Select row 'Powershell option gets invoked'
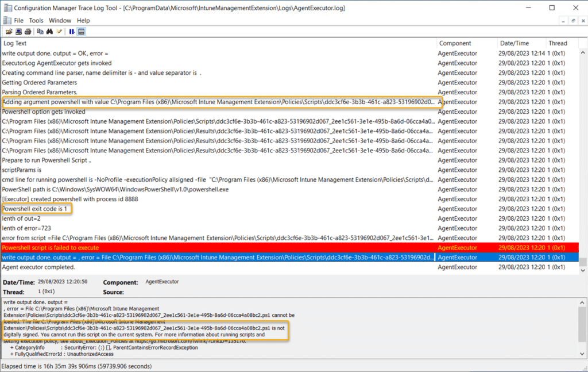This screenshot has height=372, width=588. [290, 112]
